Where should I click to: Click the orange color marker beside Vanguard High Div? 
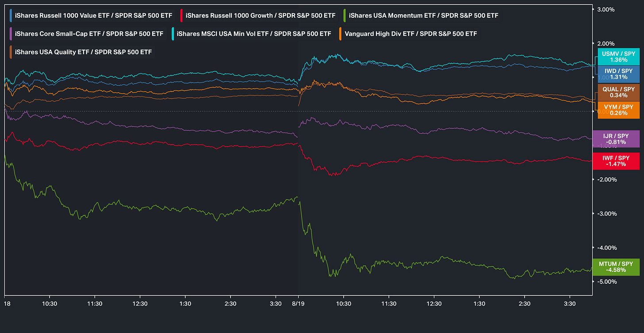point(341,34)
